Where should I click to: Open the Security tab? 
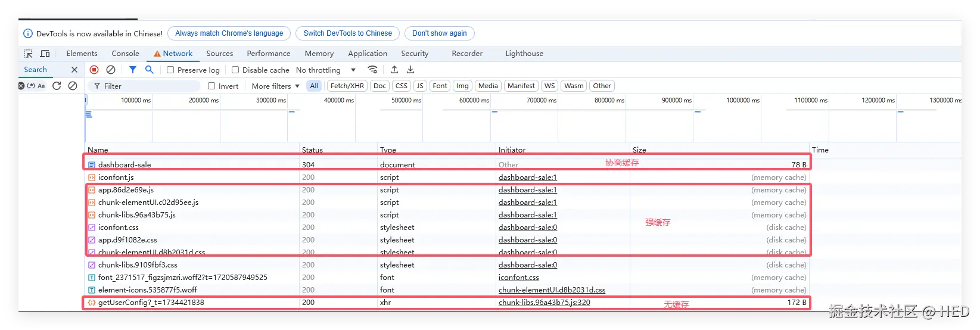tap(415, 54)
